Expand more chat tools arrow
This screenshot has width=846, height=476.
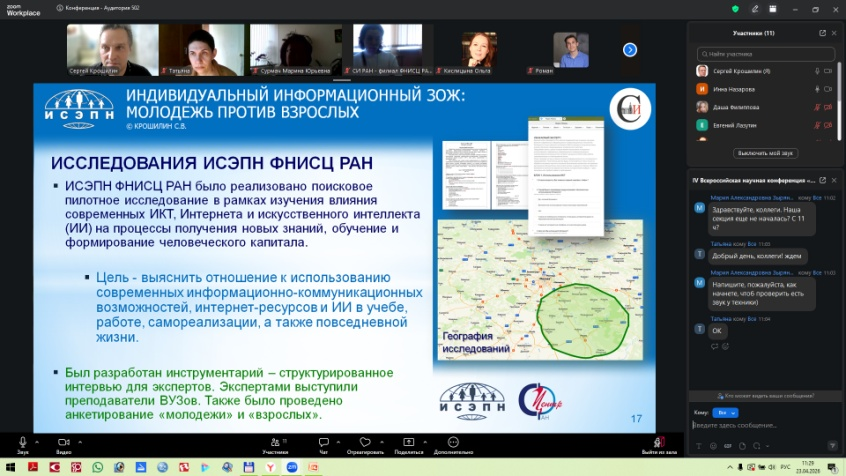coord(767,446)
